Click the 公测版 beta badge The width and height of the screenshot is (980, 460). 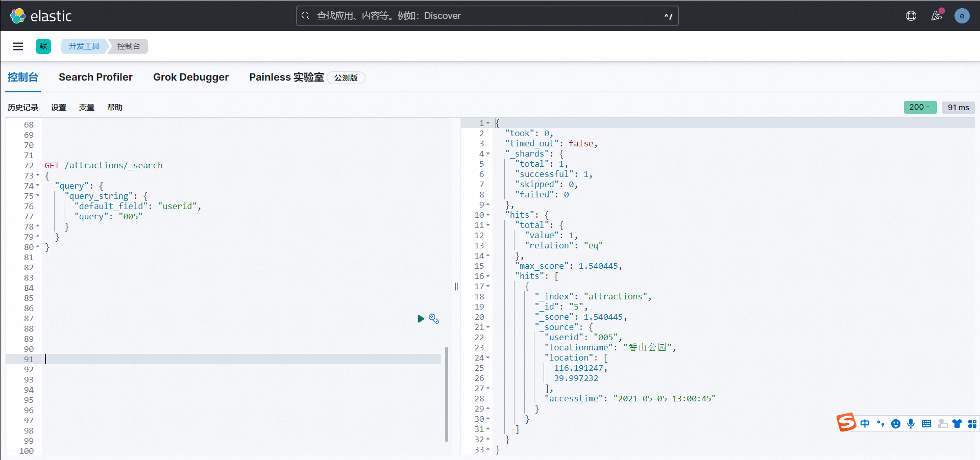click(x=346, y=78)
